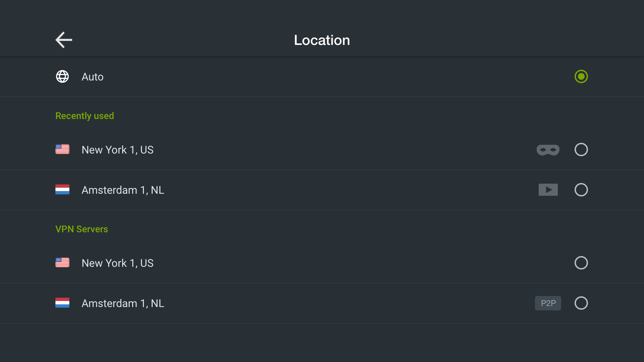The width and height of the screenshot is (644, 362).
Task: Choose Amsterdam 1 radio under VPN Servers
Action: click(581, 303)
